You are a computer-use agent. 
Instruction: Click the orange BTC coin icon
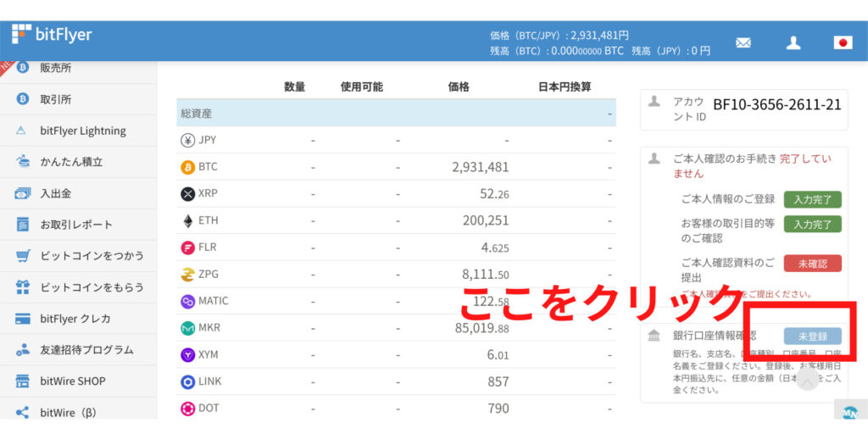click(x=188, y=167)
